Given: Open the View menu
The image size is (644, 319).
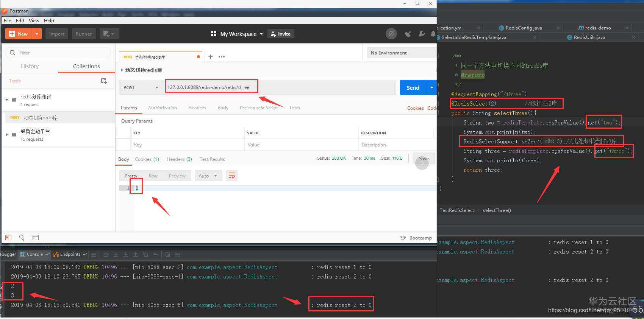Looking at the screenshot, I should click(x=34, y=21).
